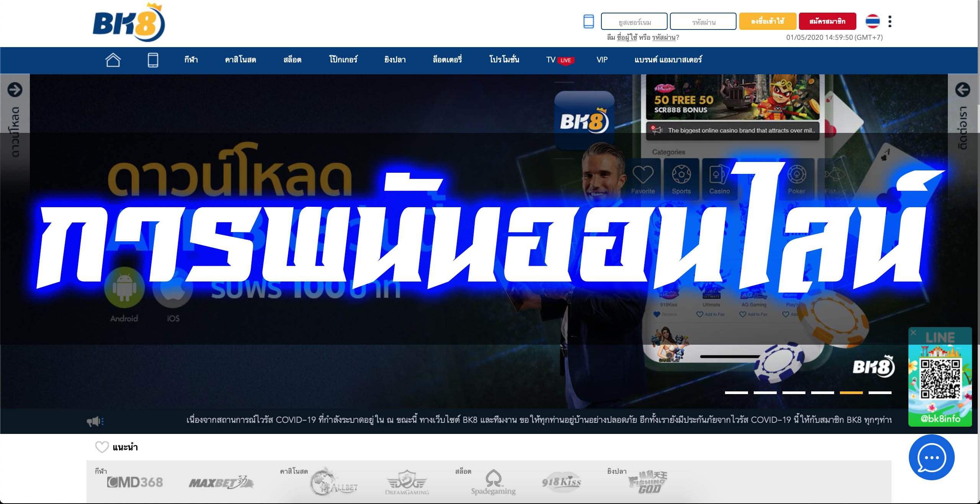This screenshot has height=504, width=980.
Task: Click the ยูสเซอร์เนม username input field
Action: (x=634, y=22)
